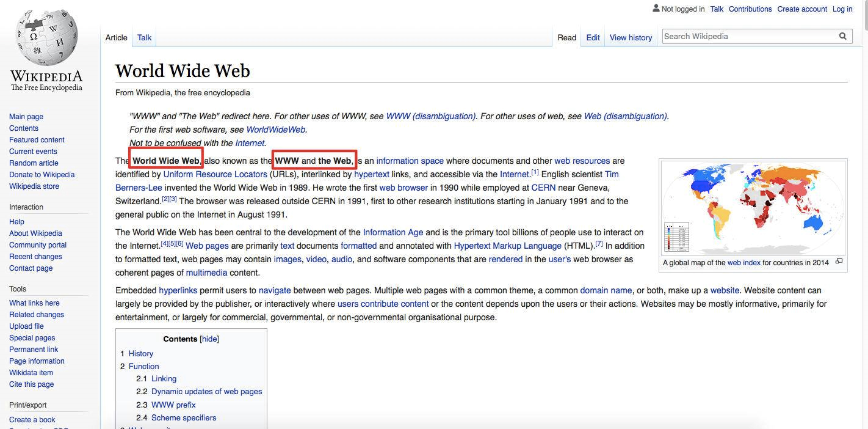This screenshot has height=429, width=868.
Task: Click the not-logged-in user icon
Action: point(656,9)
